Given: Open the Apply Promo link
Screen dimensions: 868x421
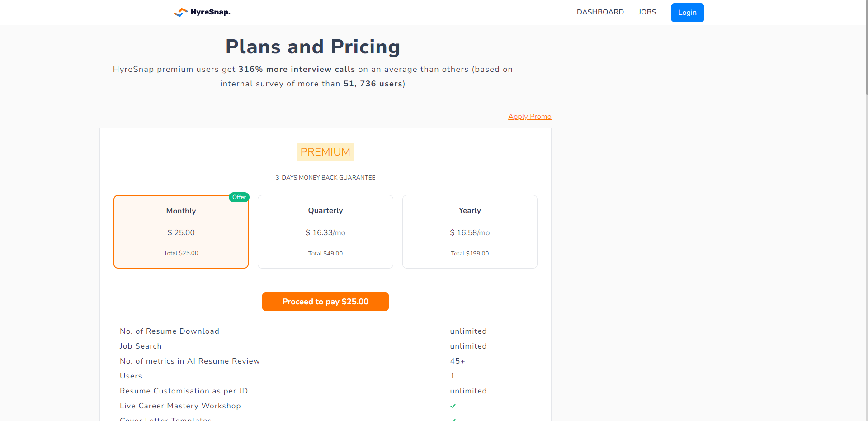Looking at the screenshot, I should click(530, 117).
